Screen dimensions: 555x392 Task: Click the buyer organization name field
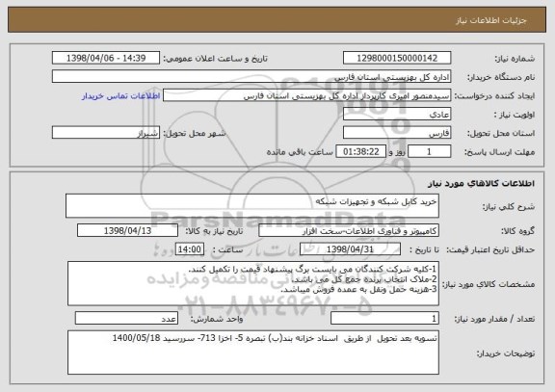(251, 76)
